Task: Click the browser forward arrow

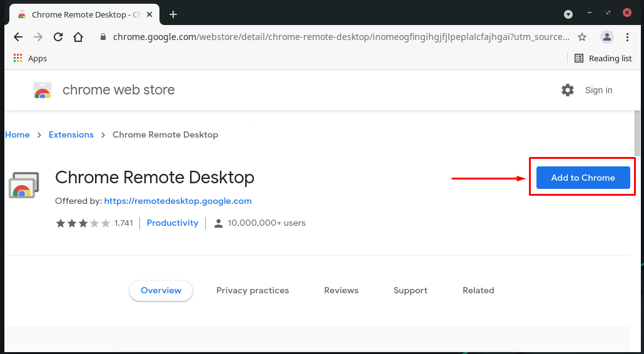Action: click(x=38, y=37)
